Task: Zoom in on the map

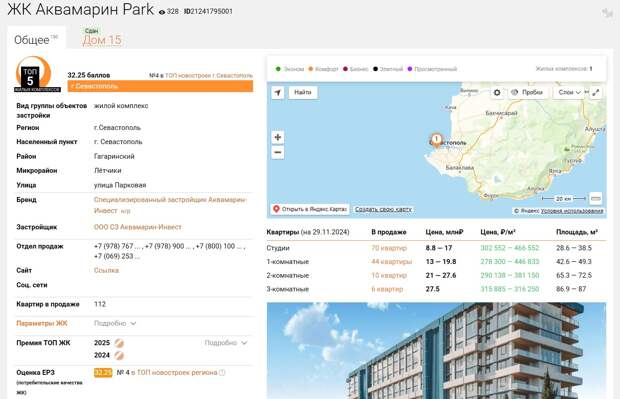Action: (x=278, y=137)
